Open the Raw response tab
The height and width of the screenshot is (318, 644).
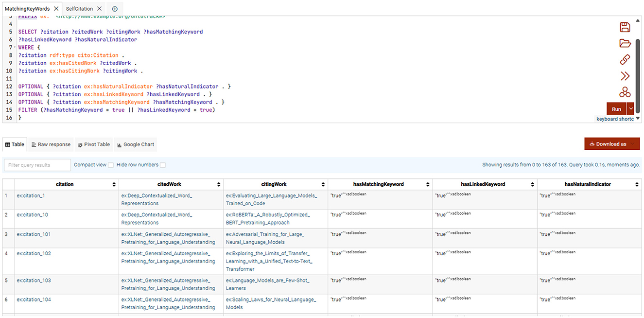point(51,144)
